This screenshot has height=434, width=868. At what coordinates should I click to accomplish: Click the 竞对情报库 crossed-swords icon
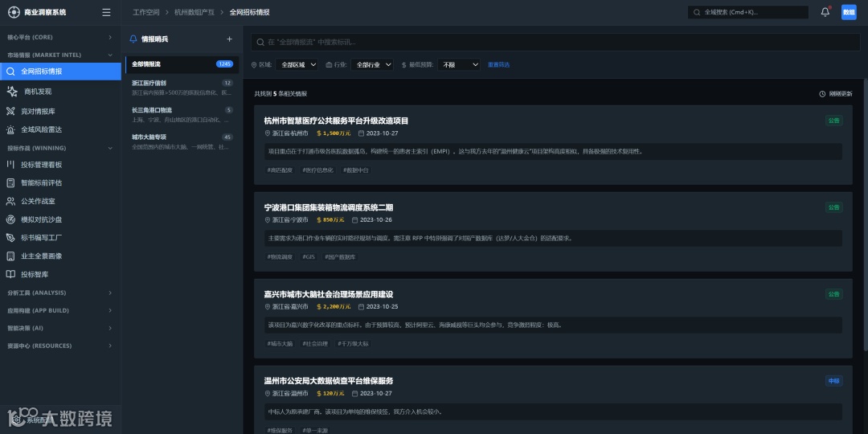10,111
